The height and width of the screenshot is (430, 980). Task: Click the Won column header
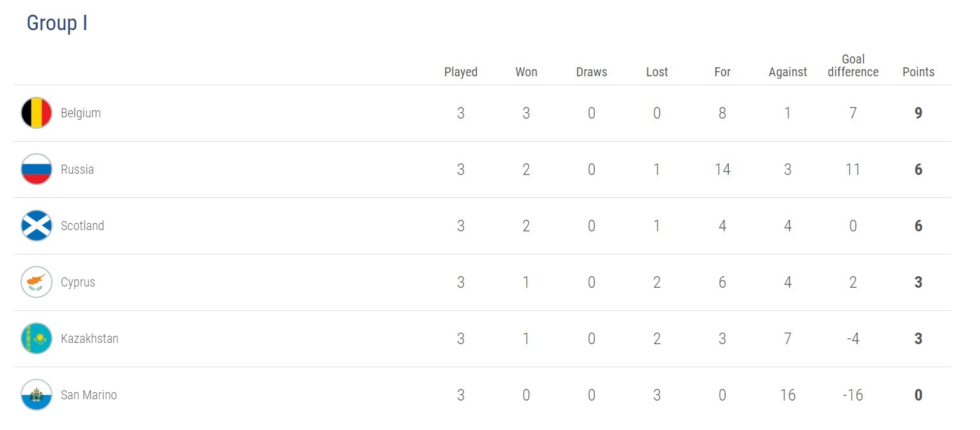526,72
